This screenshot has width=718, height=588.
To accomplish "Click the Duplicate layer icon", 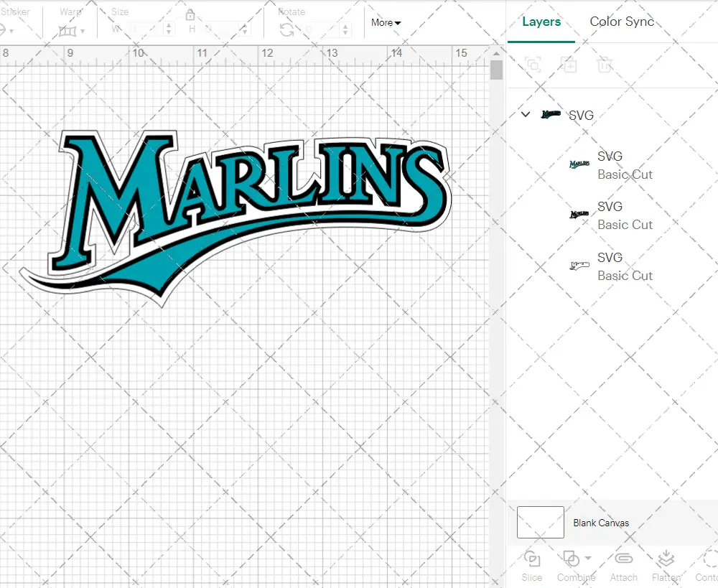I will click(569, 65).
